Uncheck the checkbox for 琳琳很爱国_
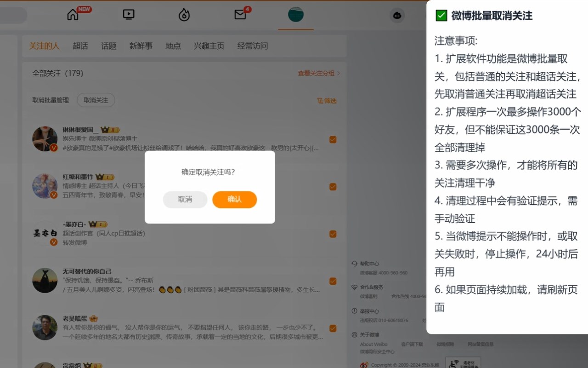The image size is (588, 368). click(x=333, y=139)
